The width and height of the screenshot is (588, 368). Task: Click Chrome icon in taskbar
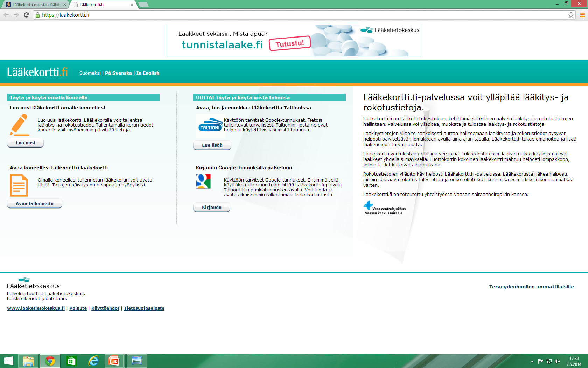(50, 361)
